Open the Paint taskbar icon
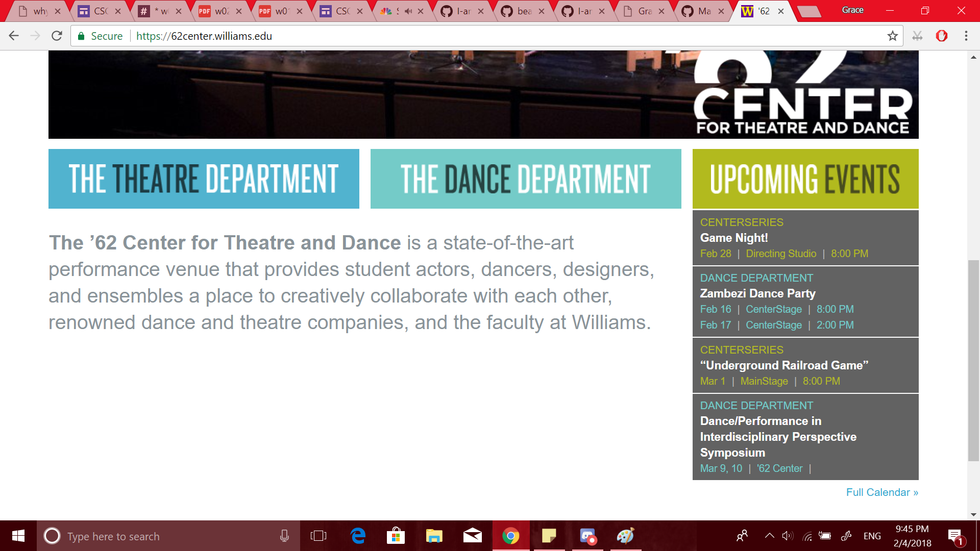 626,536
